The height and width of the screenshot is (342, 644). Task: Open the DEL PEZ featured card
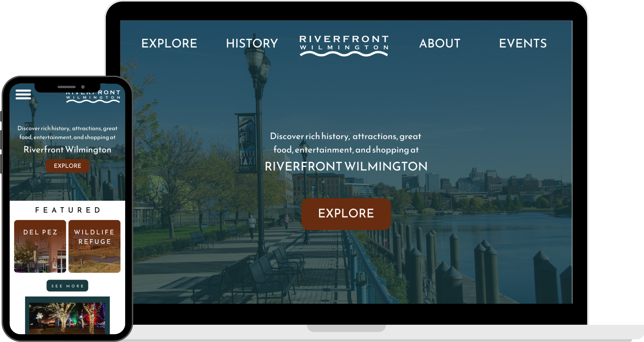tap(40, 246)
